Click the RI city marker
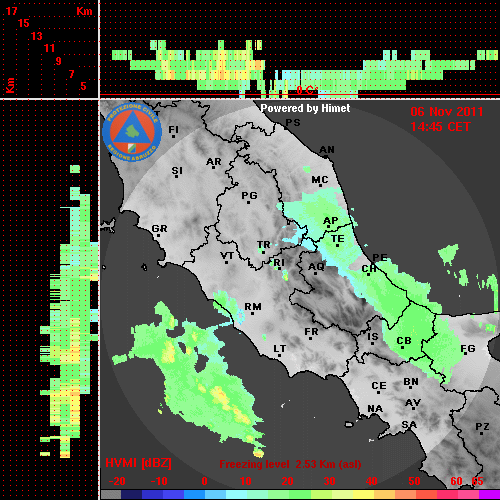The width and height of the screenshot is (500, 500). coord(279,264)
